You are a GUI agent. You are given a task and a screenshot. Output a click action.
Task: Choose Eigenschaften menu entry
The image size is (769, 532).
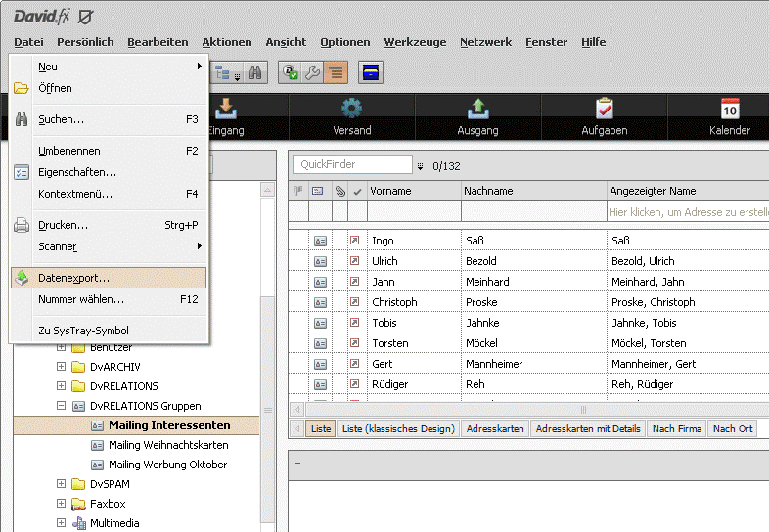pos(109,172)
